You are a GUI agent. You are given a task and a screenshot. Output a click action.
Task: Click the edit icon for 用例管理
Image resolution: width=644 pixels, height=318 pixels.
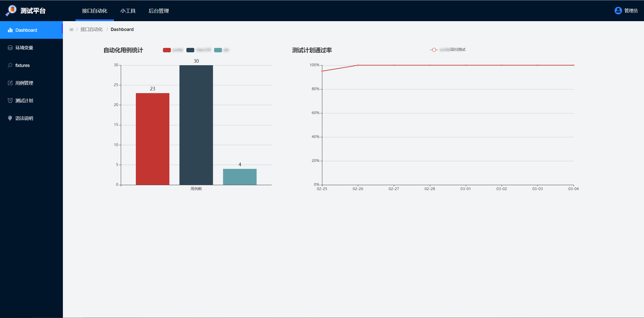10,83
